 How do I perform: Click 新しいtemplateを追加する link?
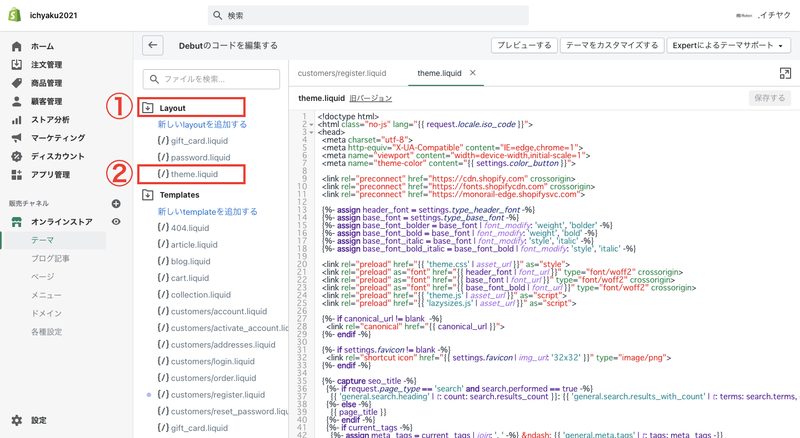pos(208,211)
